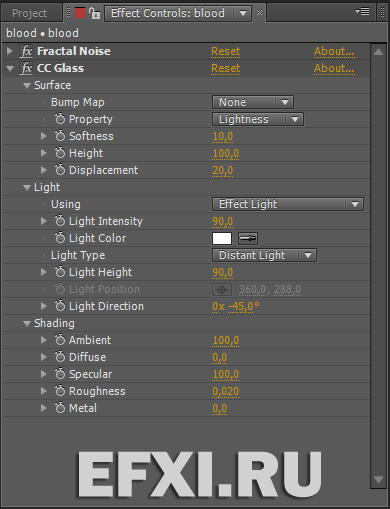
Task: Open the Light Type Distant Light dropdown
Action: [264, 255]
